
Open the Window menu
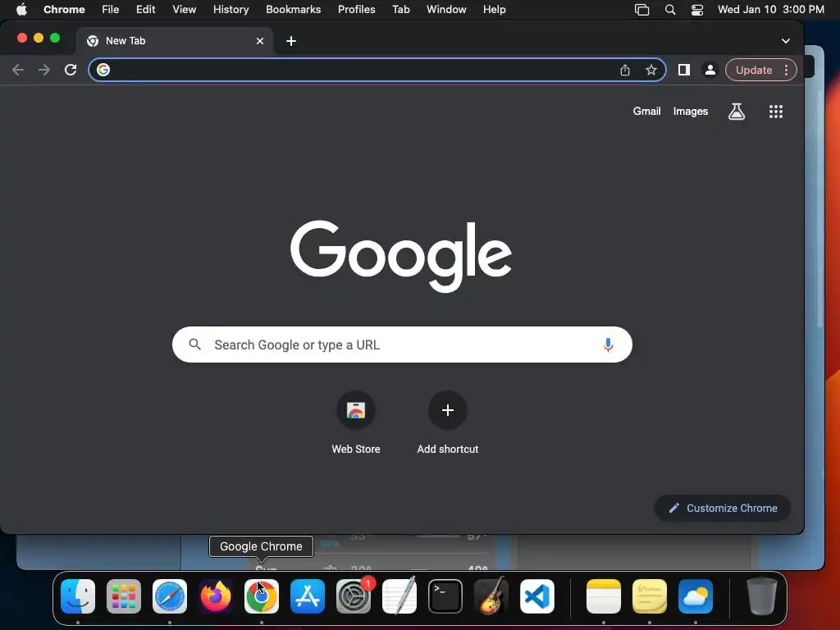(446, 10)
